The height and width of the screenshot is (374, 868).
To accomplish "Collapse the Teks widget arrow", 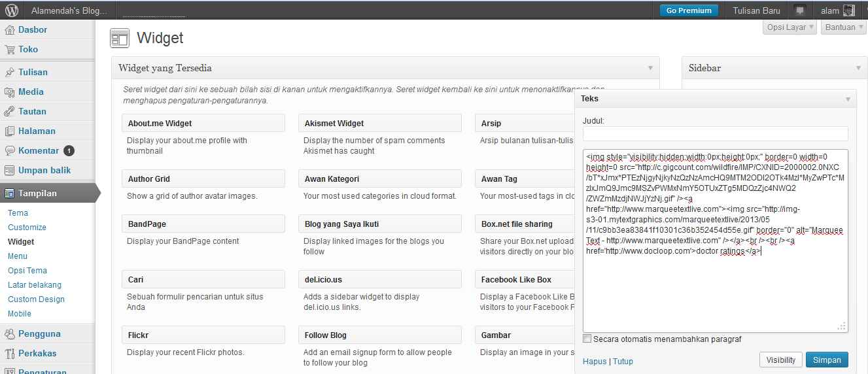I will click(x=848, y=99).
